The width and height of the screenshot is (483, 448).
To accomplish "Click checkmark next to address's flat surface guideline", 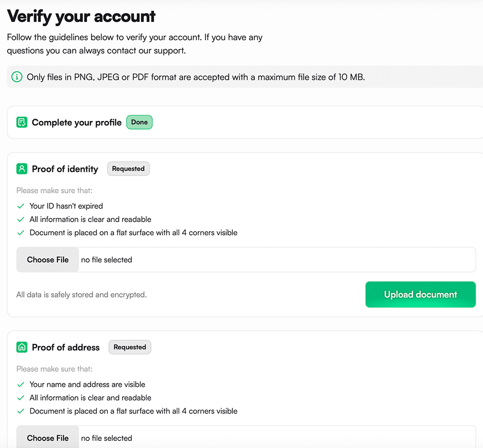I will coord(21,411).
